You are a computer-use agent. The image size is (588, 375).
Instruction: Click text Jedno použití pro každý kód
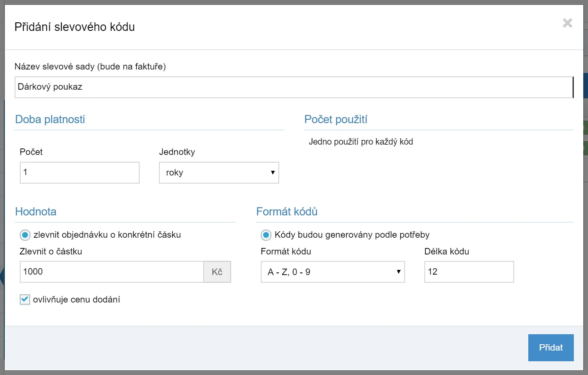[361, 142]
